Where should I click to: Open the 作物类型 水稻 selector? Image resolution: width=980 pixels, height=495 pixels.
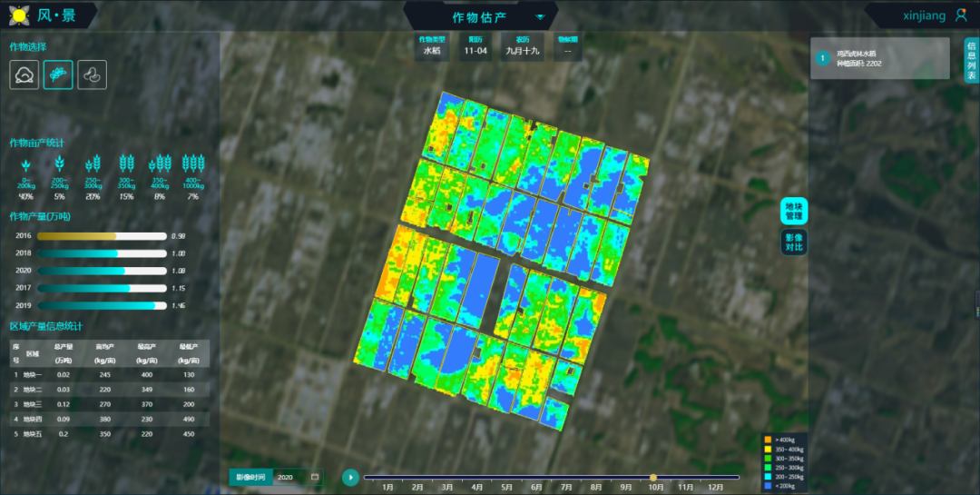coord(430,46)
